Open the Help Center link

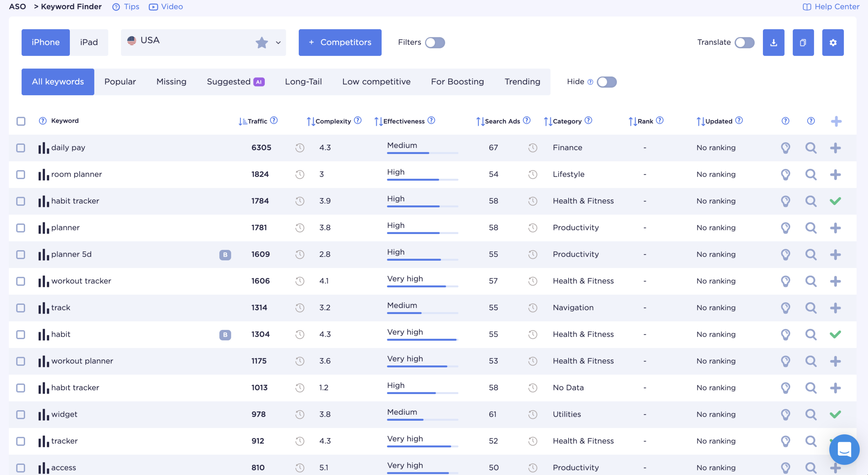point(831,7)
